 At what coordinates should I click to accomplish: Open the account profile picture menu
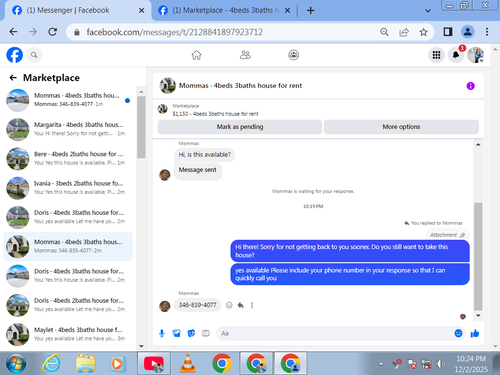(476, 55)
